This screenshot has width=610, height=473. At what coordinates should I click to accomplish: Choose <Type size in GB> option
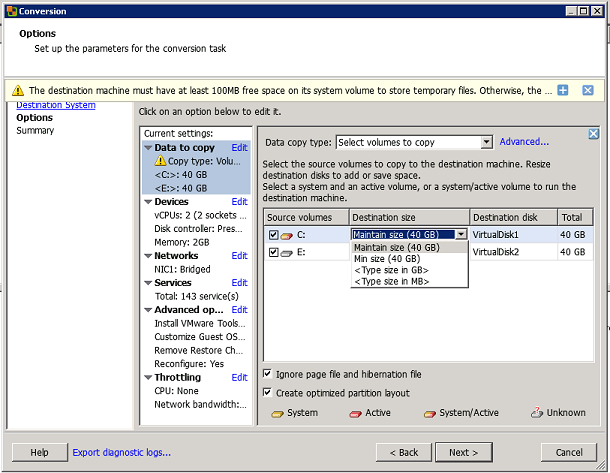pos(409,270)
